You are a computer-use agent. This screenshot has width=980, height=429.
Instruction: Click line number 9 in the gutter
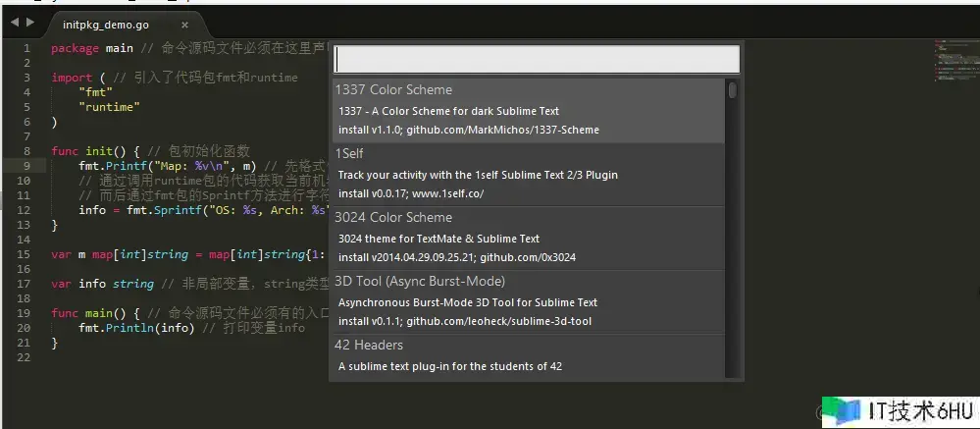coord(26,166)
